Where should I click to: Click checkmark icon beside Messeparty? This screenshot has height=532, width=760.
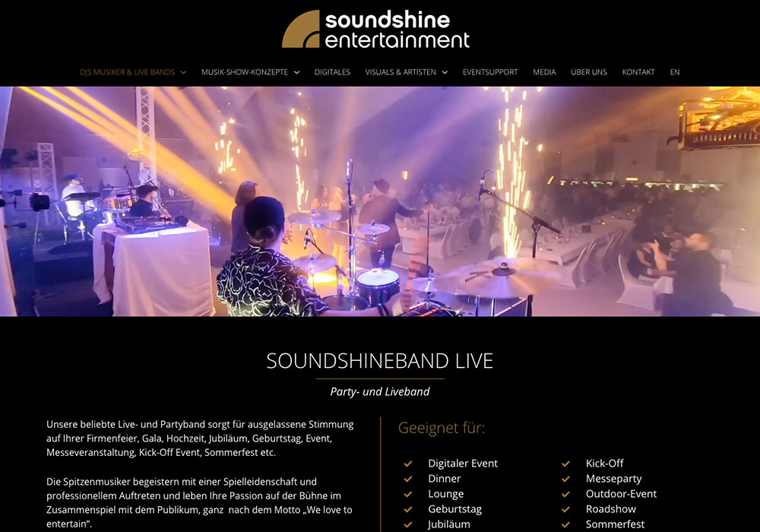point(565,479)
